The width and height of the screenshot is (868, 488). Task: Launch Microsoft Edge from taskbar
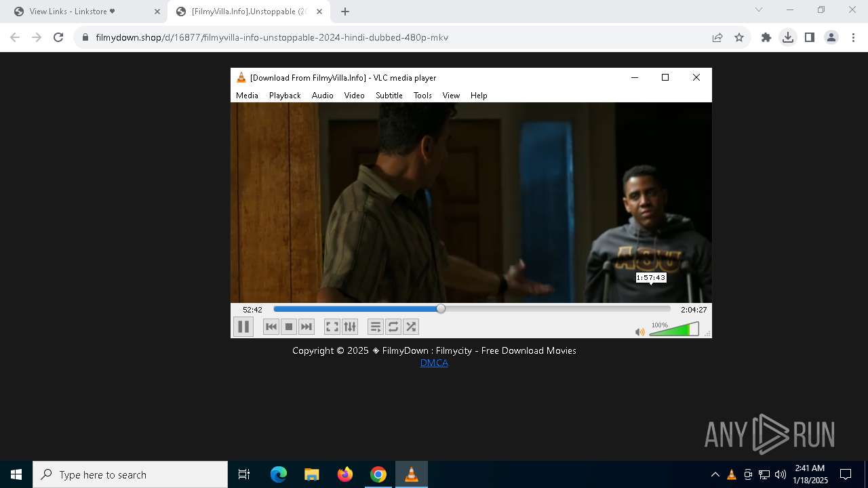coord(279,474)
